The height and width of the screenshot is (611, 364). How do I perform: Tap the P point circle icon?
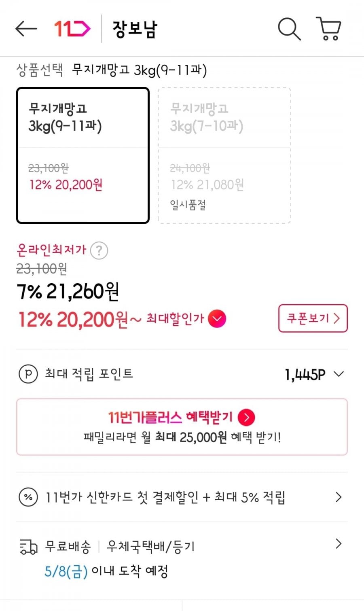[x=28, y=374]
